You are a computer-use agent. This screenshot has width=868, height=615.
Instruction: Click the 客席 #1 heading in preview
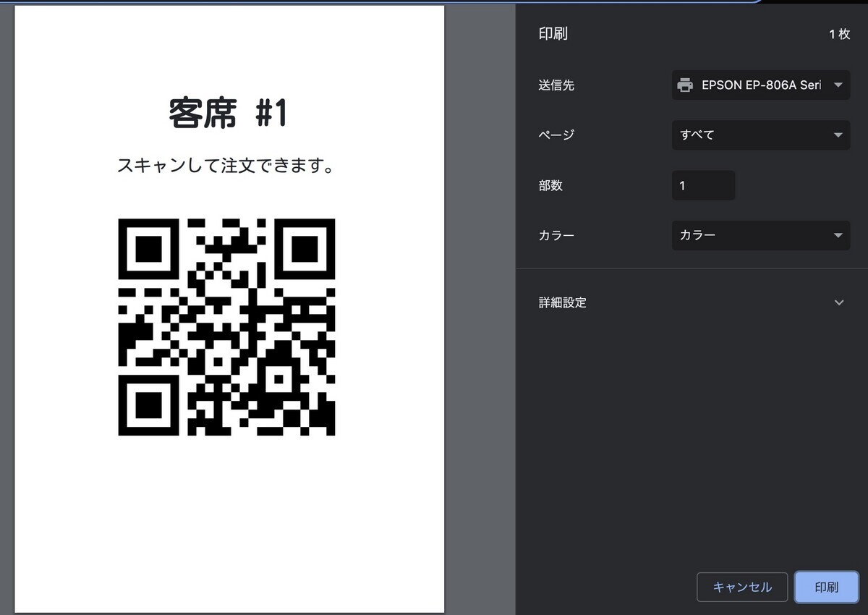[x=228, y=113]
